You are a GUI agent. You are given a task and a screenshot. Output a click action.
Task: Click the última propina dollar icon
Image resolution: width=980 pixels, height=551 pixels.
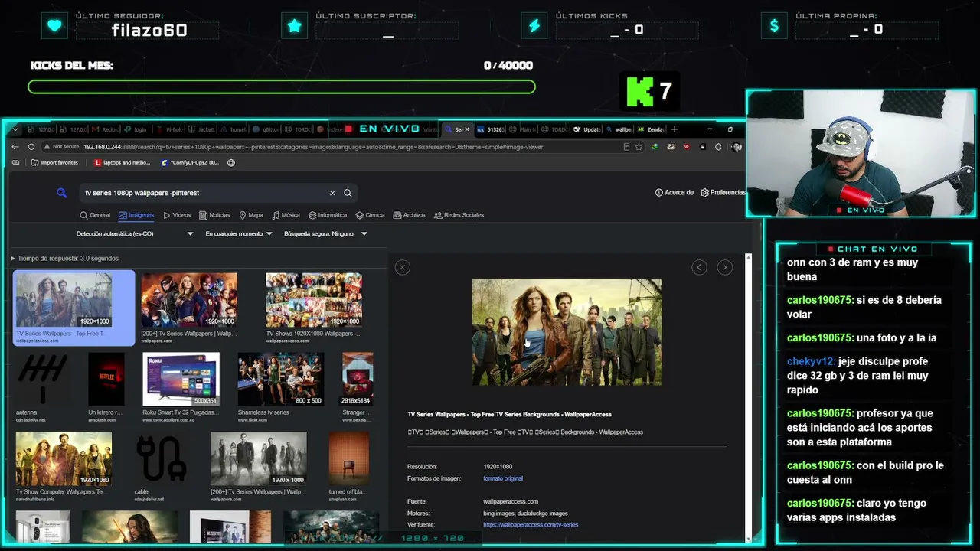click(774, 25)
